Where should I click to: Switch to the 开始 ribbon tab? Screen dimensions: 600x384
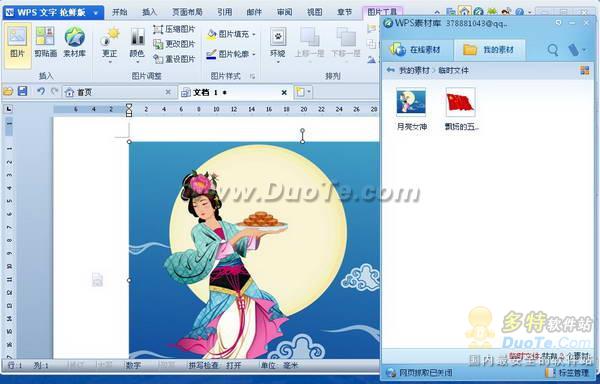click(x=119, y=12)
